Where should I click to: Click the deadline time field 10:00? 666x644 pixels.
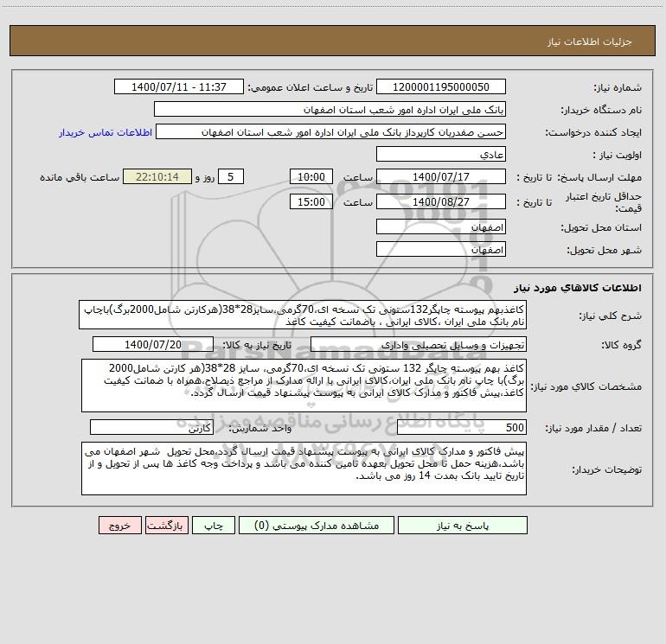pos(311,176)
